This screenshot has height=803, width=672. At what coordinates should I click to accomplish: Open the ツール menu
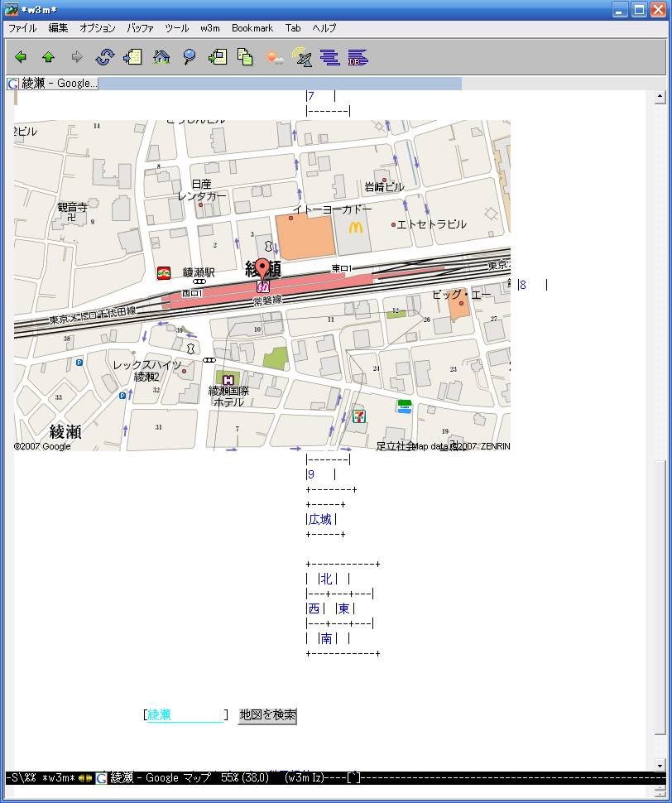coord(176,28)
